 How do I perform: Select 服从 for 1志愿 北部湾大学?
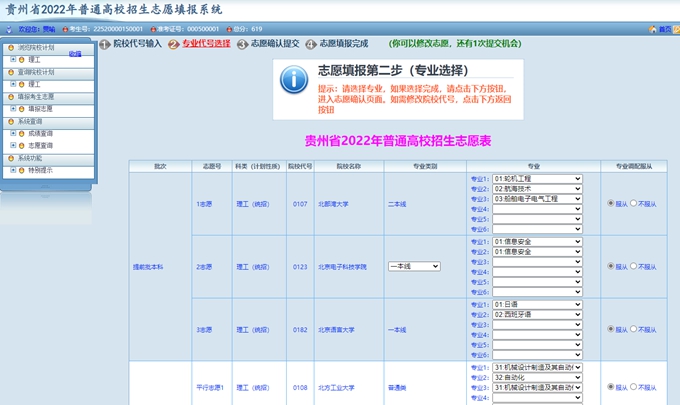[x=611, y=203]
